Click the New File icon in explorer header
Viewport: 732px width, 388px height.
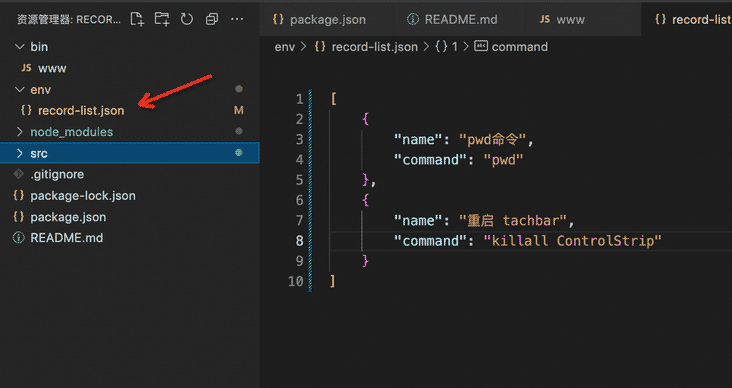click(137, 19)
